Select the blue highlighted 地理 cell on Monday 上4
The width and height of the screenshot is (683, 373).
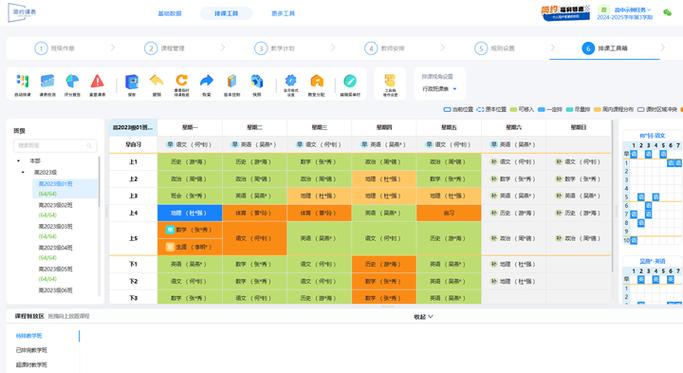coord(190,213)
